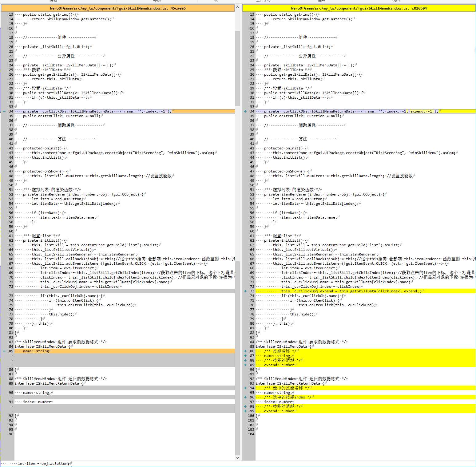476x467 pixels.
Task: Click 'private initList() {' in the right pane
Action: coord(286,240)
